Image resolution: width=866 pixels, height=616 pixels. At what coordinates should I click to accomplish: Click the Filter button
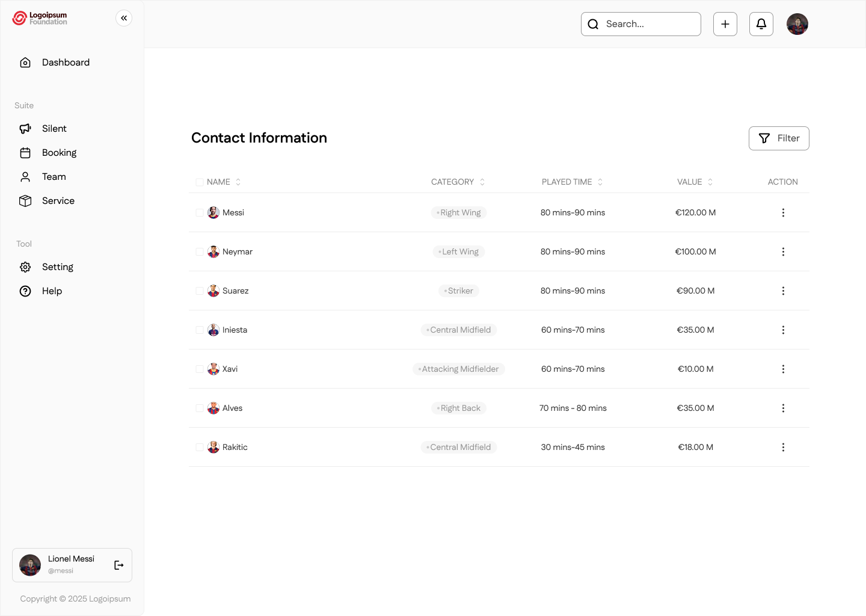pyautogui.click(x=779, y=138)
